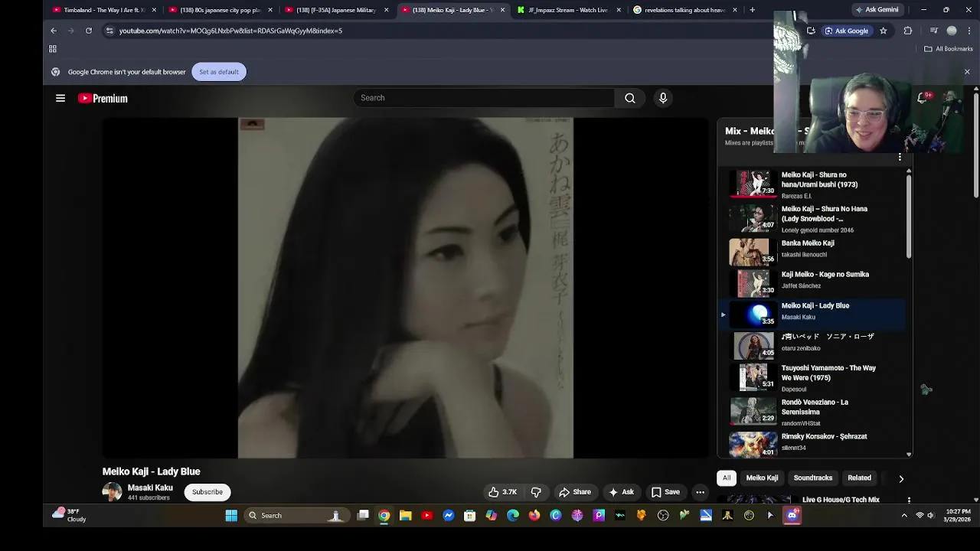Click Ask Gemini button

[x=876, y=10]
